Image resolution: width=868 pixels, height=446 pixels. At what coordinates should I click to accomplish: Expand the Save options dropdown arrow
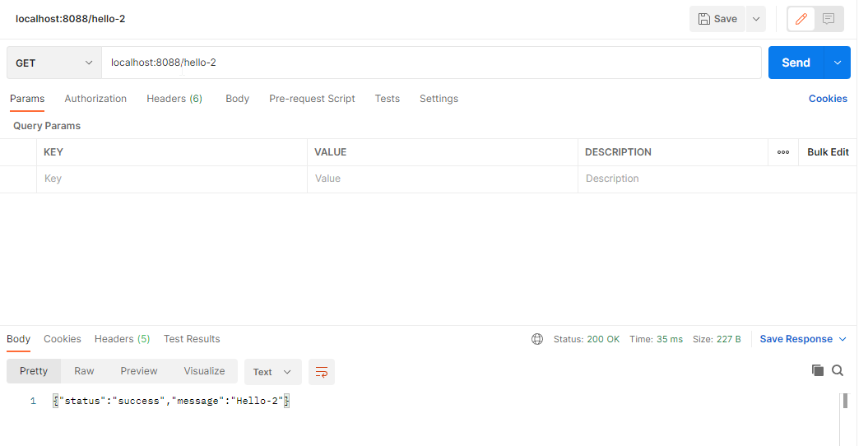(755, 19)
